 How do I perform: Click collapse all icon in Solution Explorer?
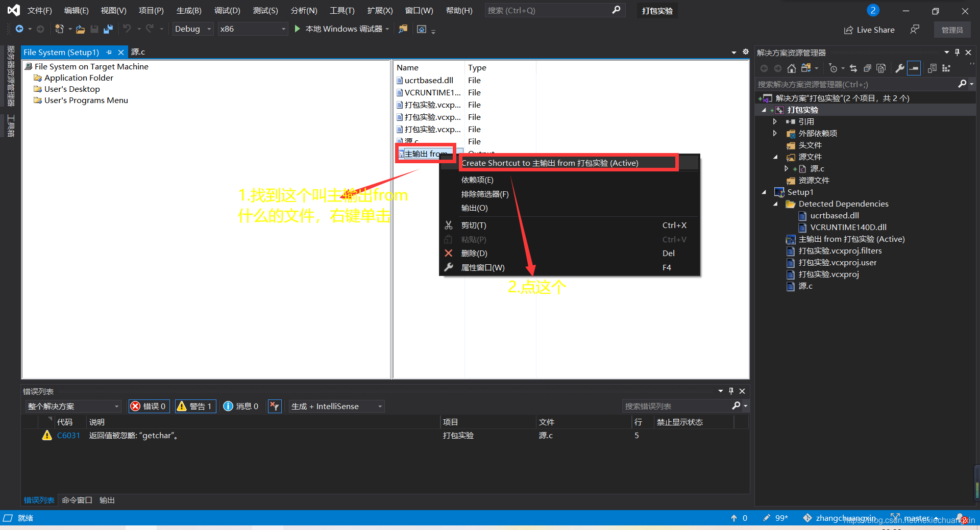click(x=867, y=68)
